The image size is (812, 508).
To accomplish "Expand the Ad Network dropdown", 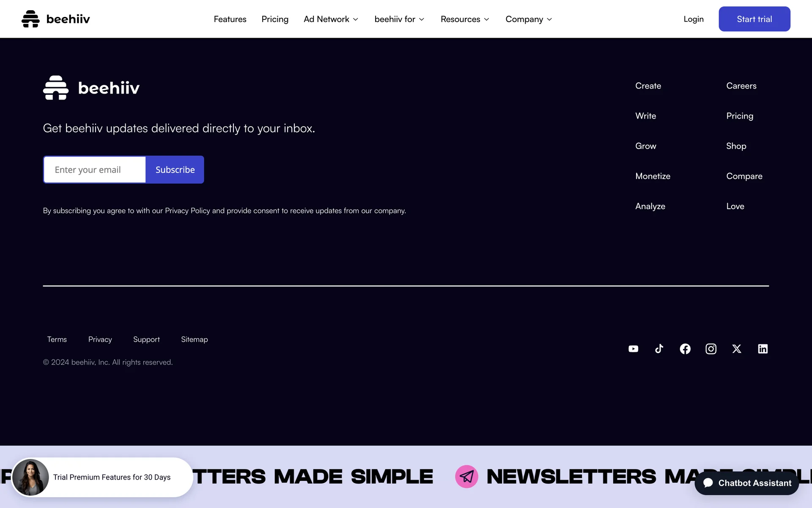I will point(331,19).
